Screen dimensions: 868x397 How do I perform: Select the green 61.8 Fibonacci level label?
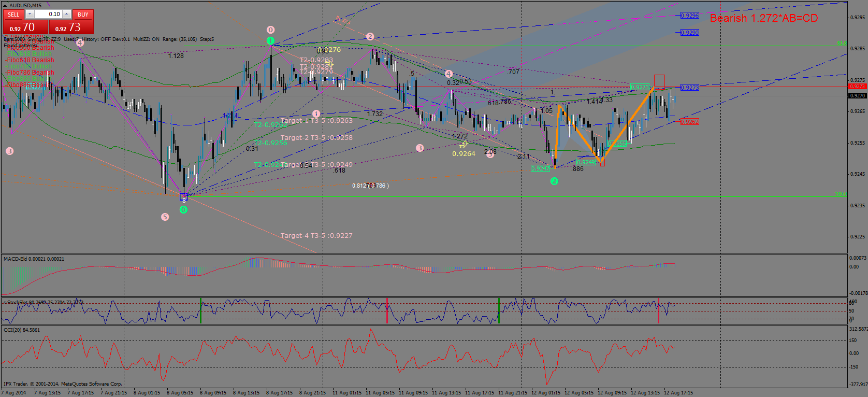pos(842,43)
